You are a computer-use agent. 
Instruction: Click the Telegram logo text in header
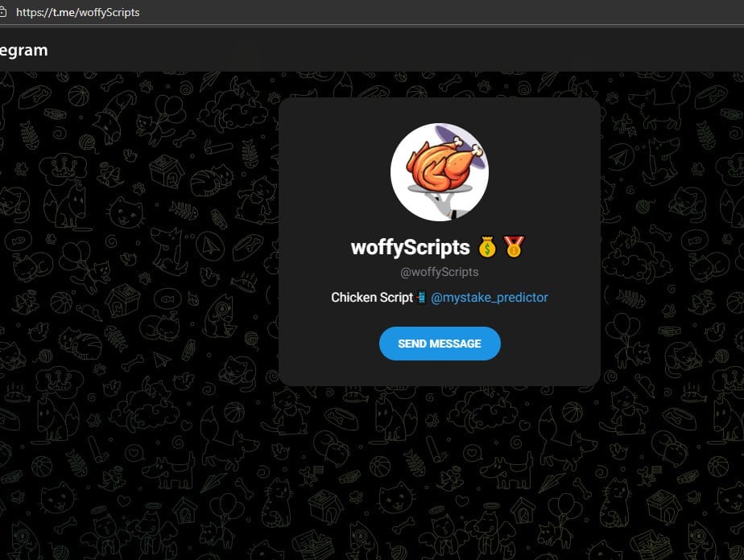23,50
